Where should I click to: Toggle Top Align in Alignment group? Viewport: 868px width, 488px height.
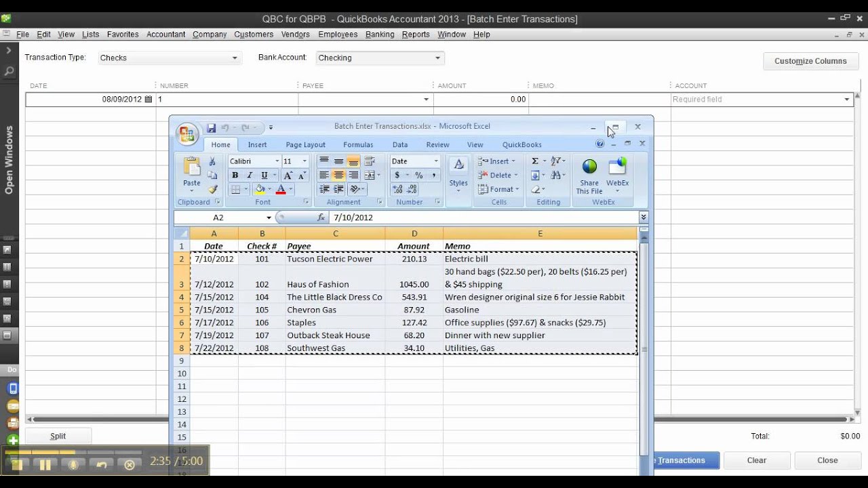tap(324, 161)
